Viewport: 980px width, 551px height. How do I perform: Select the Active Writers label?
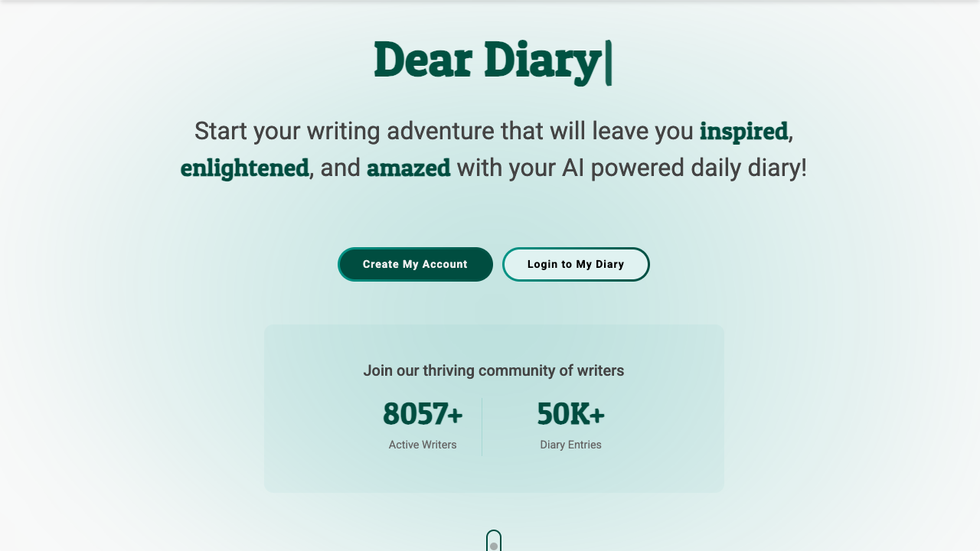[x=423, y=445]
